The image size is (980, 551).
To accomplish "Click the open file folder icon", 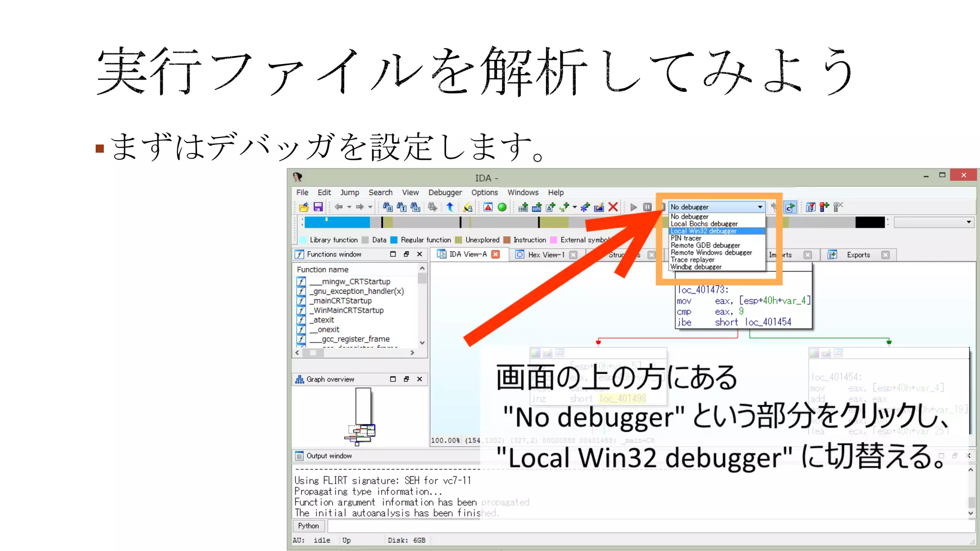I will pos(304,207).
